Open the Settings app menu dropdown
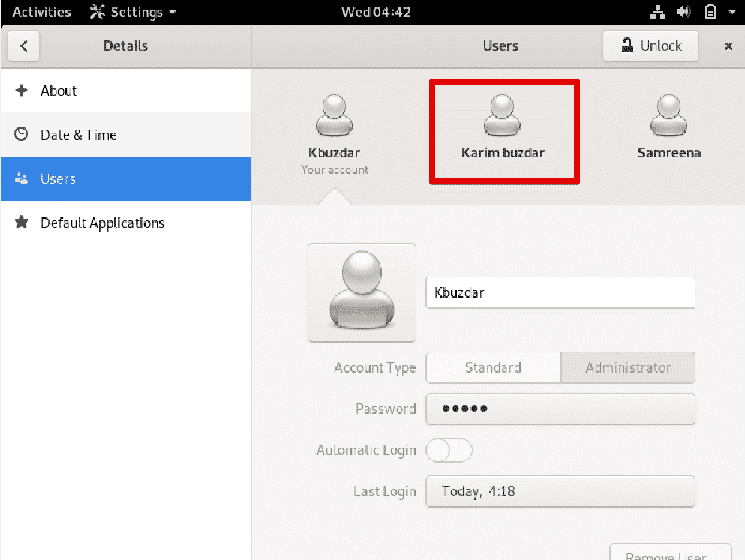The image size is (745, 560). click(x=134, y=12)
